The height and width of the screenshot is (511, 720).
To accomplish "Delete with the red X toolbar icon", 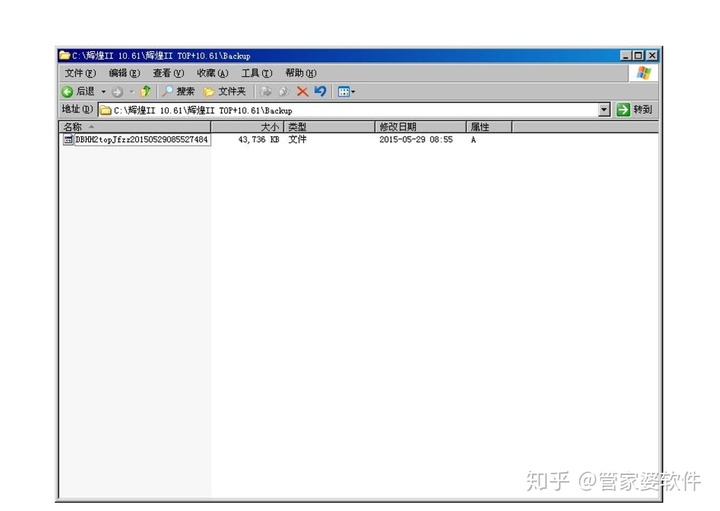I will pyautogui.click(x=302, y=91).
